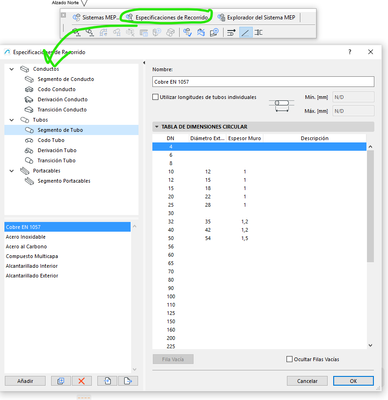
Task: Click the Añadir button
Action: [x=25, y=381]
